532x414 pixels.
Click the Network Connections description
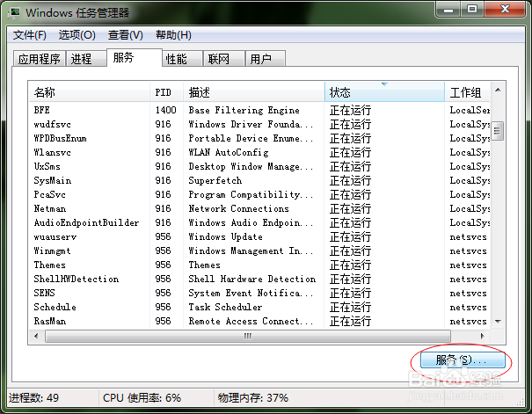238,209
